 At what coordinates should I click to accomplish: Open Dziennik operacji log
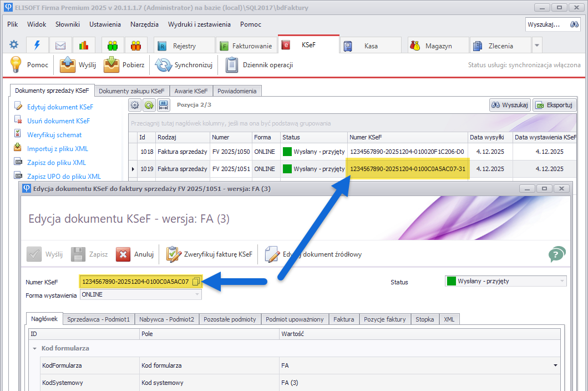click(232, 65)
